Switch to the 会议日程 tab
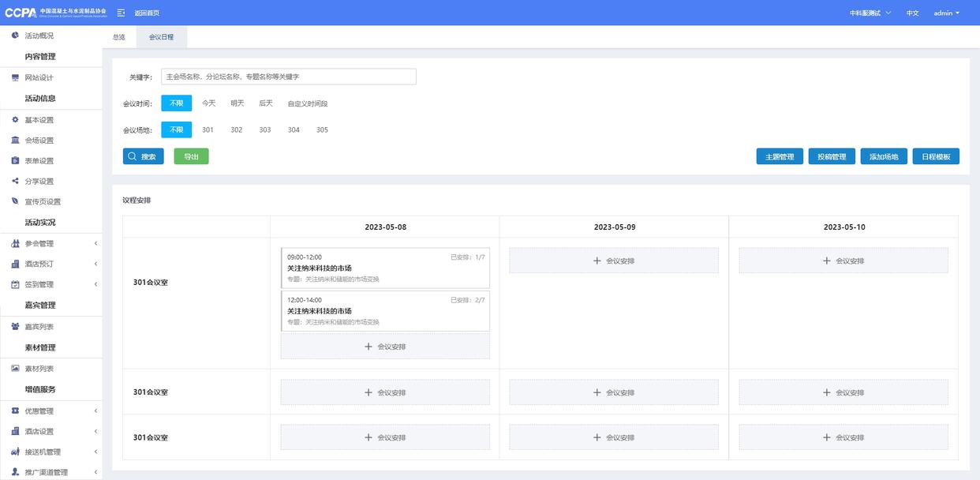Viewport: 980px width, 480px height. [x=161, y=37]
